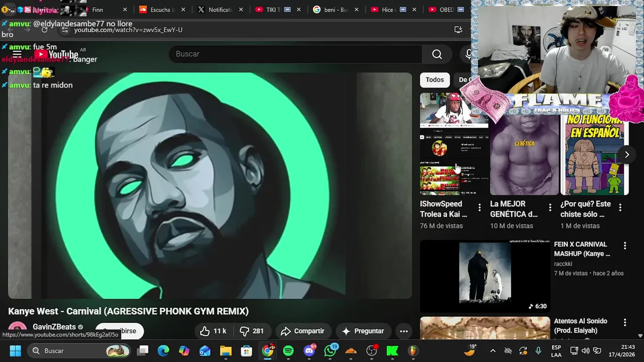
Task: Open ESP LAA keyboard language switcher
Action: (556, 351)
